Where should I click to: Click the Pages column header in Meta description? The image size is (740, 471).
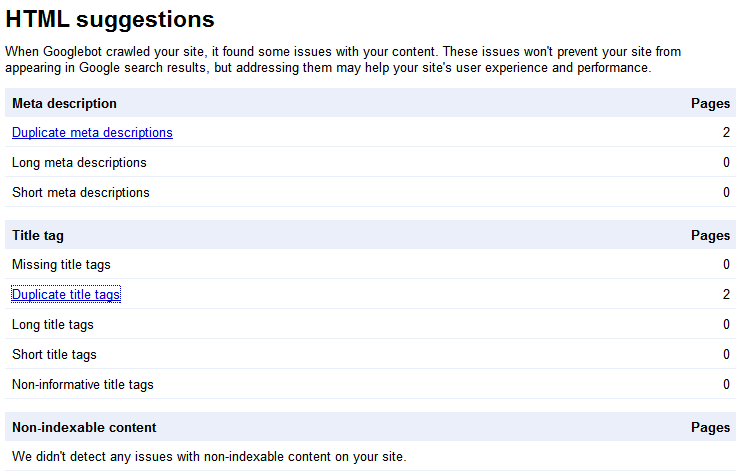[x=710, y=103]
